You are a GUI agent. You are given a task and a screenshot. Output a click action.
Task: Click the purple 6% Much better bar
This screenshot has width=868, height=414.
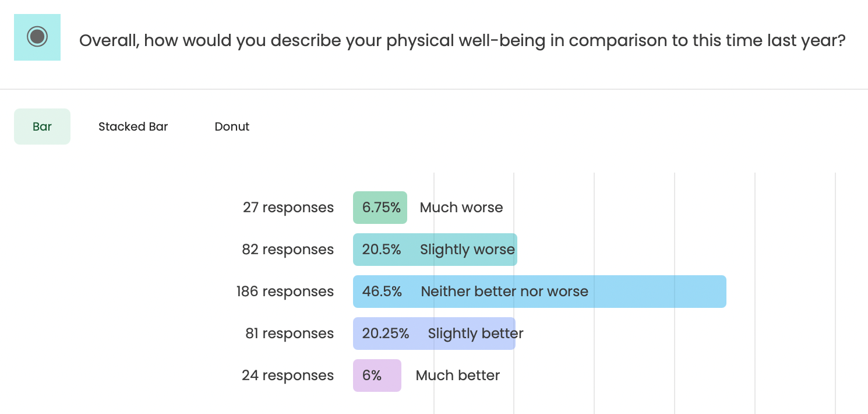[x=377, y=376]
